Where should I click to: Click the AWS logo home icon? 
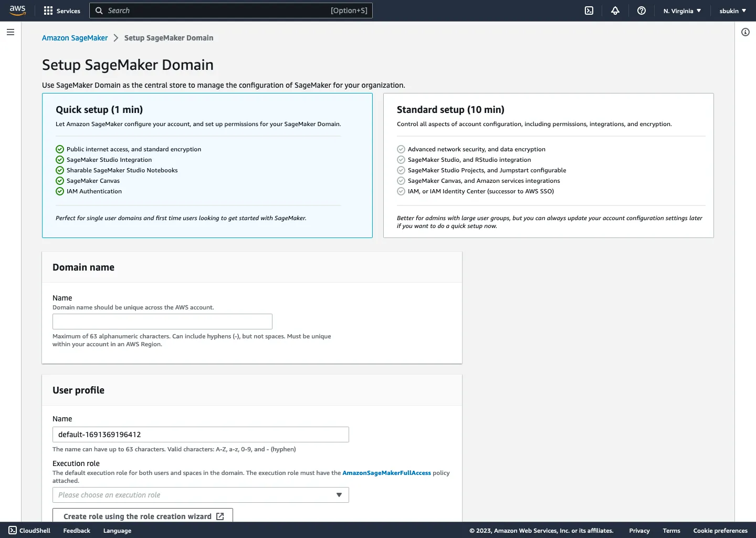point(17,11)
